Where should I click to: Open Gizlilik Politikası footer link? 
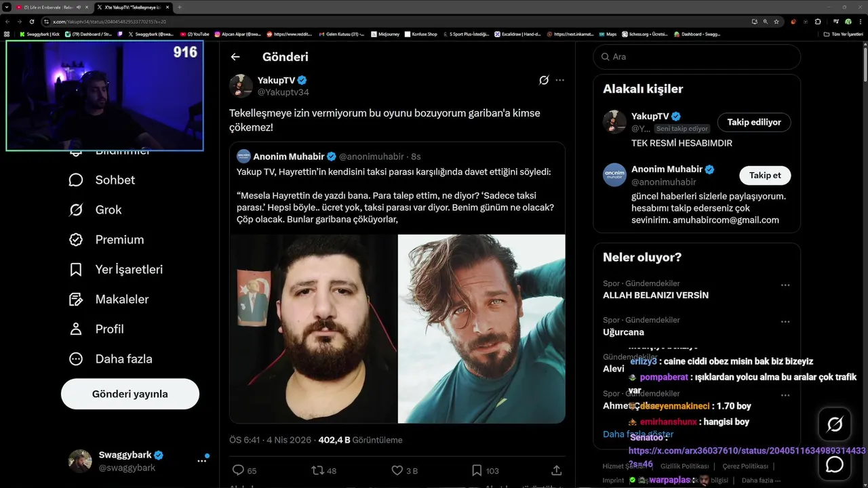click(x=684, y=466)
